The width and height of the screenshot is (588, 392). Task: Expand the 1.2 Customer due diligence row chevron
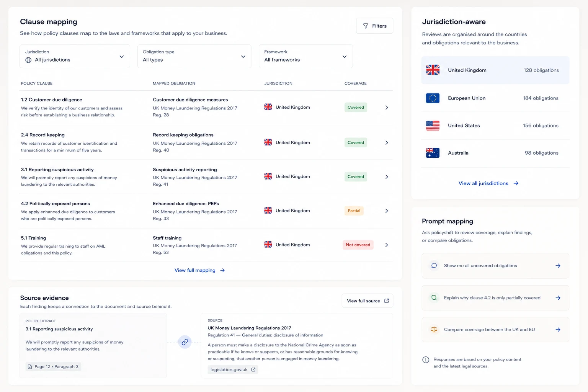click(x=387, y=108)
